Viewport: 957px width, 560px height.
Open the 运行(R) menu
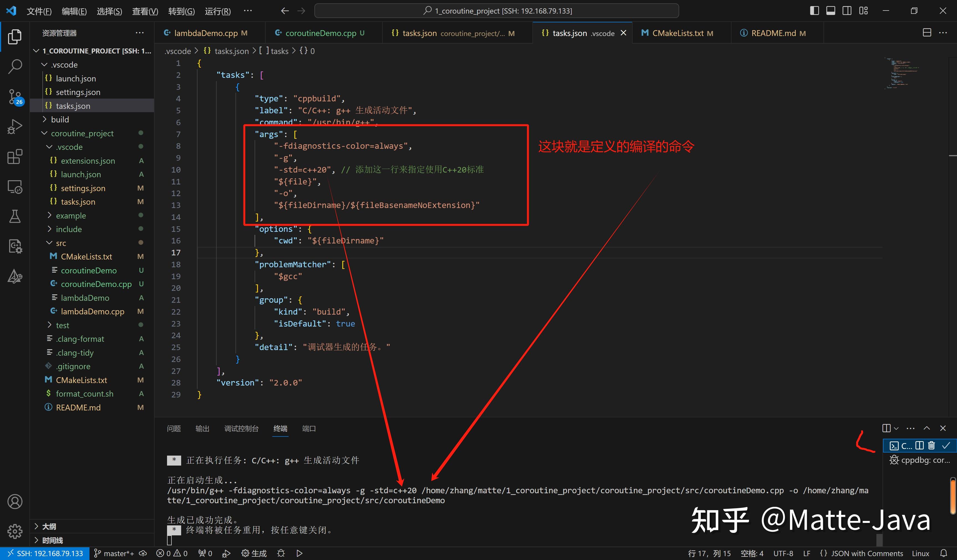point(217,11)
